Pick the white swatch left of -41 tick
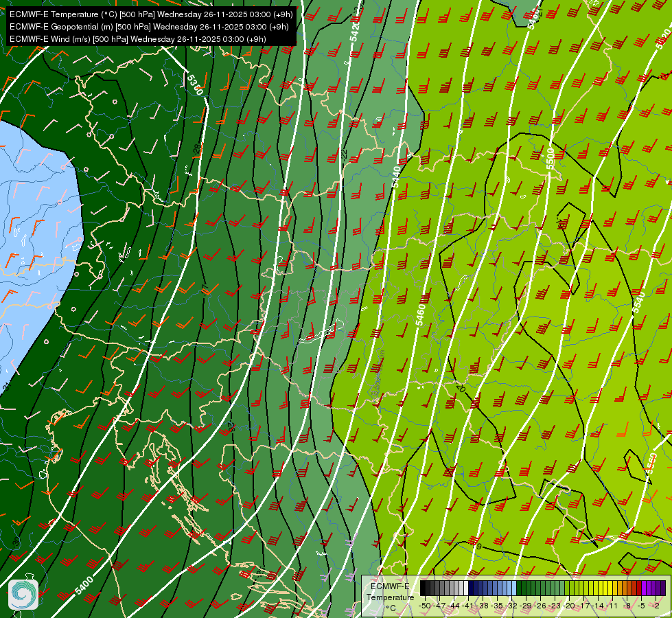 (x=466, y=588)
